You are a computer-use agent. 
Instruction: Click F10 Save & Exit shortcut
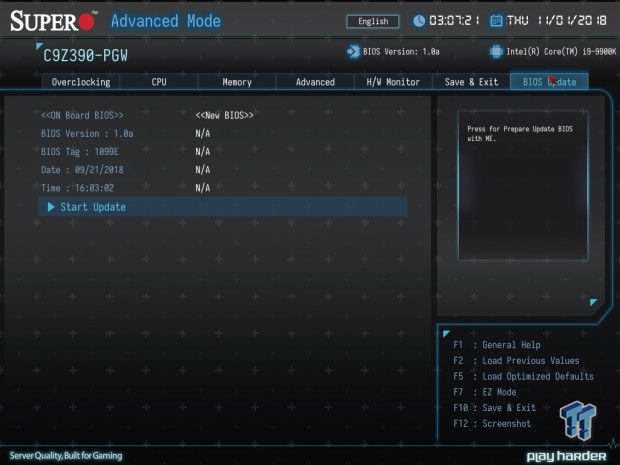point(494,408)
